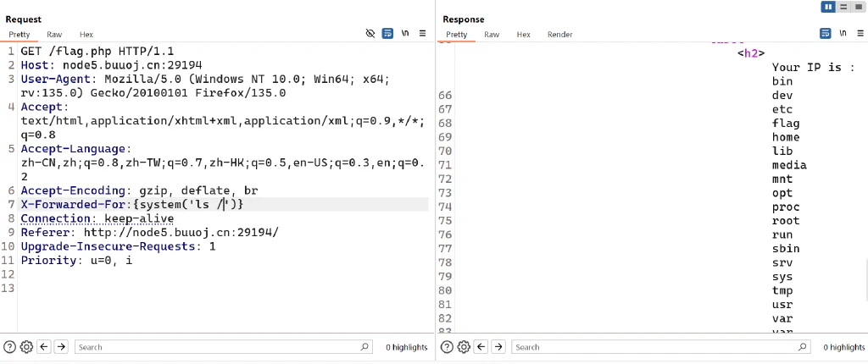
Task: Click Upgrade-Insecure-Requests header line
Action: point(119,246)
